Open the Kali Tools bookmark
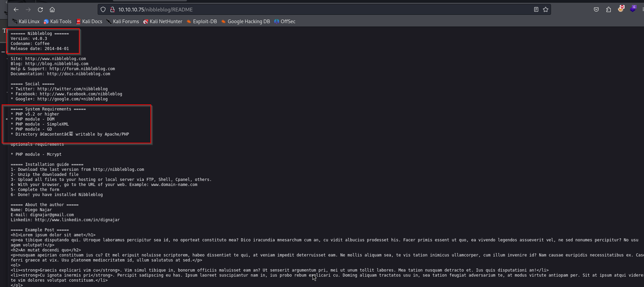Viewport: 644px width, 287px height. point(57,21)
